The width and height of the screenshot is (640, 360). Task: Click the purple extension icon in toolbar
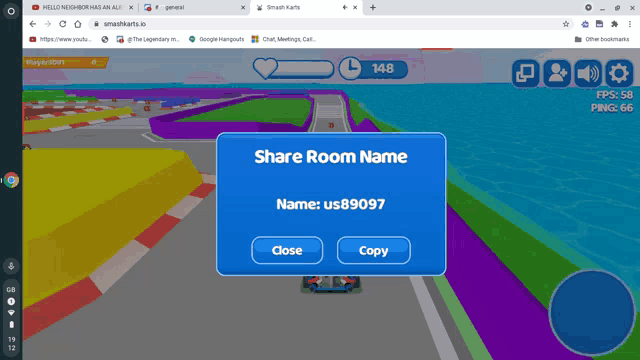pos(585,24)
